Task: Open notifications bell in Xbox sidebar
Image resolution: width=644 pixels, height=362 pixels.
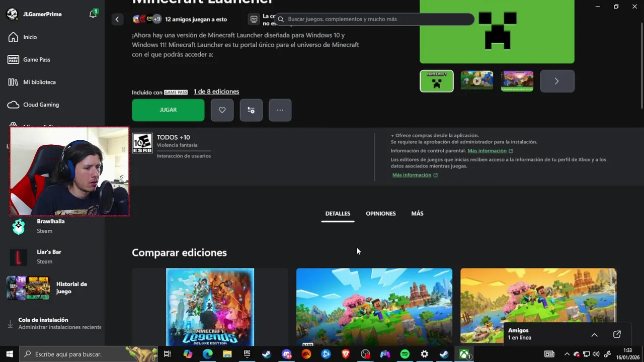Action: click(x=93, y=14)
